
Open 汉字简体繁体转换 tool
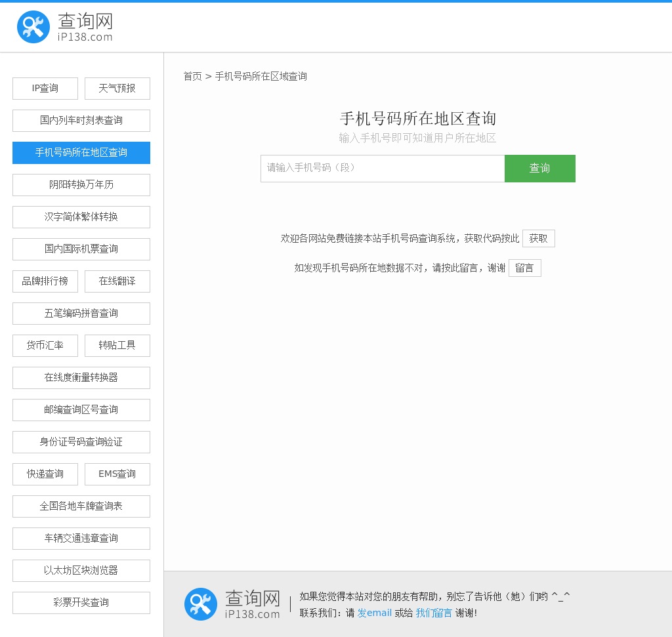point(81,217)
